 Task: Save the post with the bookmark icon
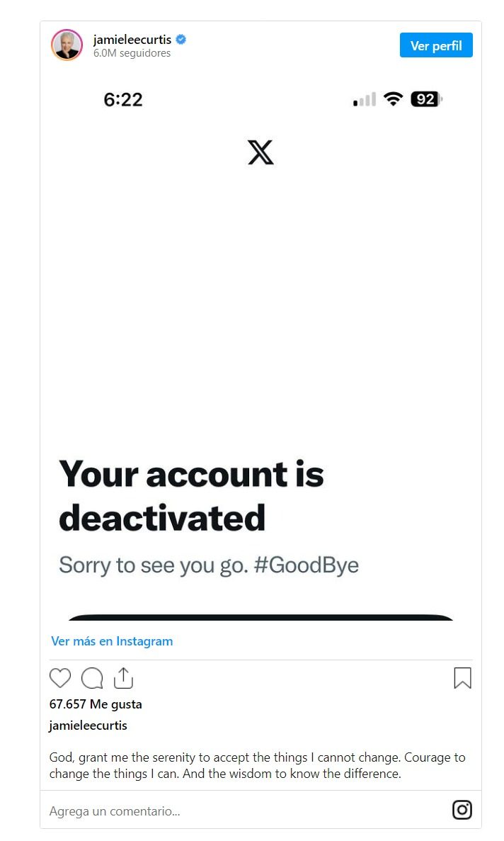click(x=462, y=678)
